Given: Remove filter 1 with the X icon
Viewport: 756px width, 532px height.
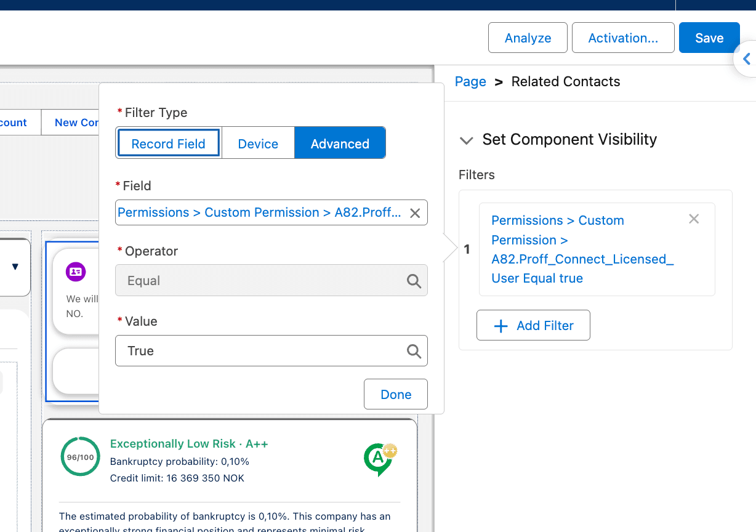Looking at the screenshot, I should pos(694,219).
